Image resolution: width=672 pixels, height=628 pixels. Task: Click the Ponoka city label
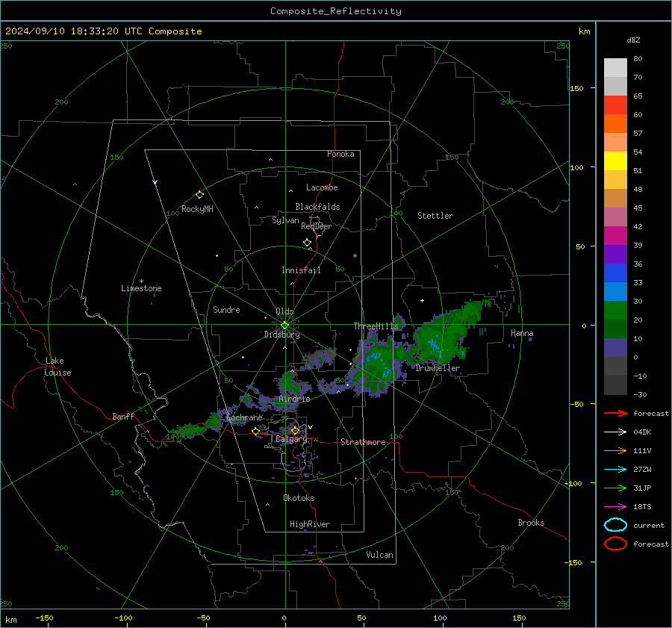[x=340, y=154]
